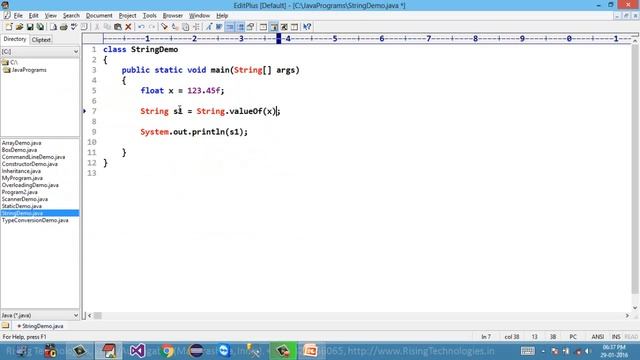640x360 pixels.
Task: Switch to the Cliptext tab
Action: [x=41, y=40]
